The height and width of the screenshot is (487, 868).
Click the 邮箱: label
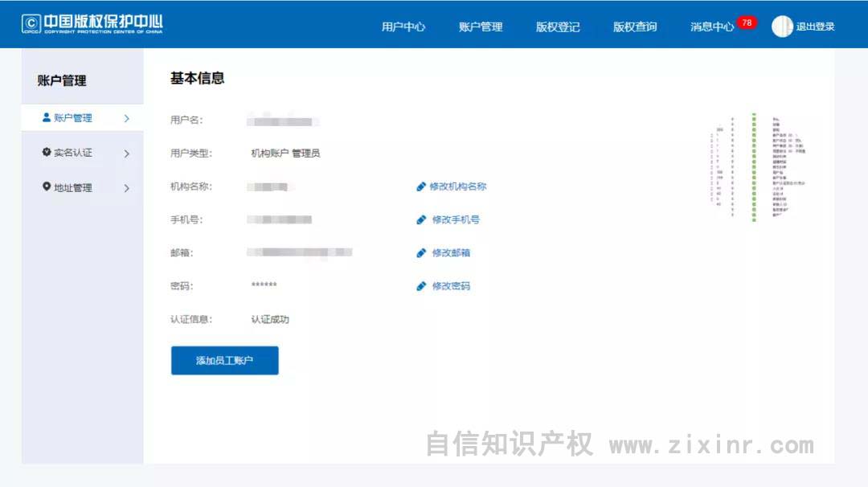pyautogui.click(x=182, y=253)
